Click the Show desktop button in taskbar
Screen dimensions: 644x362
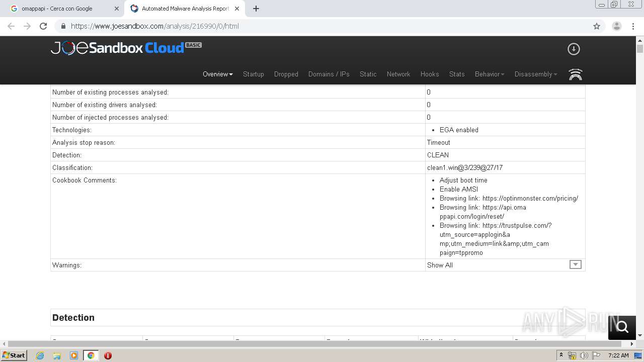(638, 355)
